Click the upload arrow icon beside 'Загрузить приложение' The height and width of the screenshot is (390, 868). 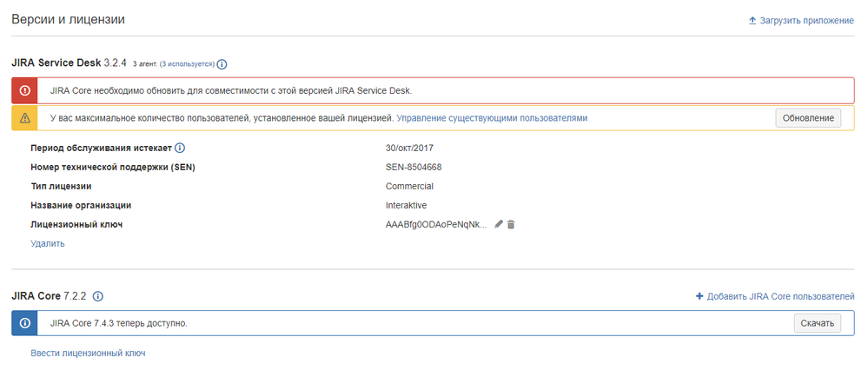point(752,21)
